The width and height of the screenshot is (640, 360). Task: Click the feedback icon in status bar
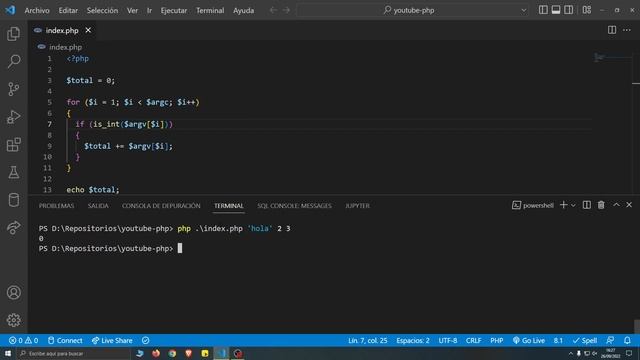(610, 340)
